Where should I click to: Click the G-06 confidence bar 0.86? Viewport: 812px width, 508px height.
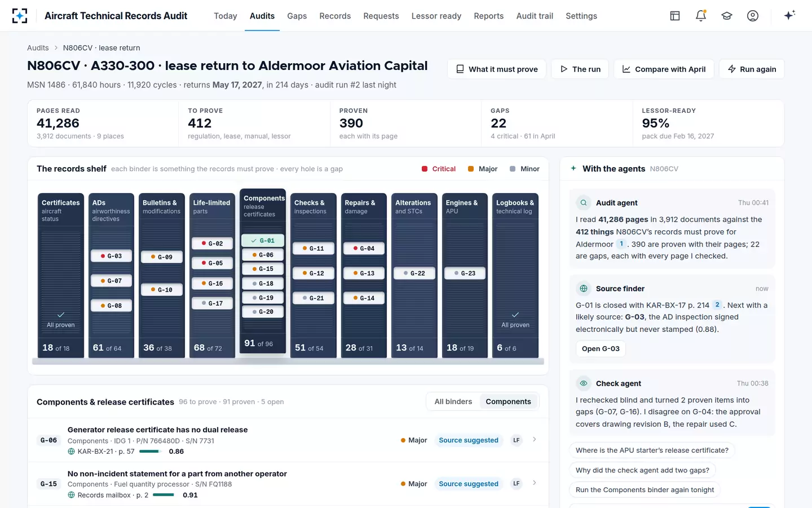coord(150,452)
